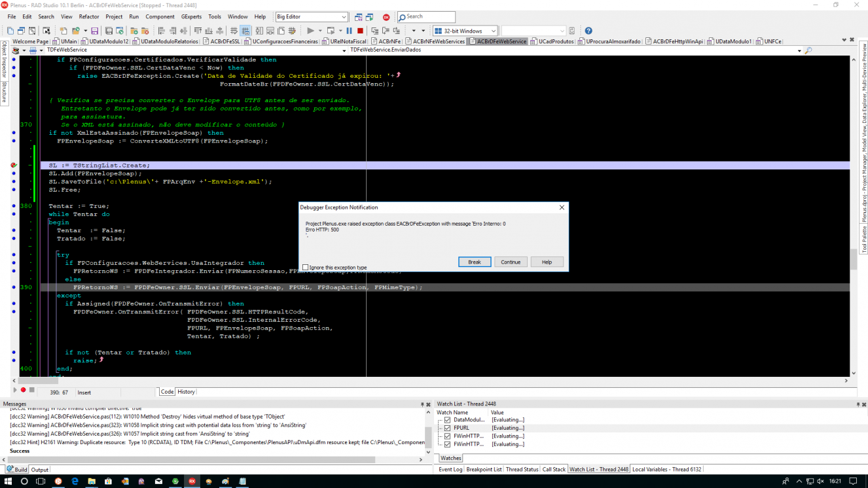Click the blue Help question mark icon
Viewport: 868px width, 488px height.
[588, 31]
